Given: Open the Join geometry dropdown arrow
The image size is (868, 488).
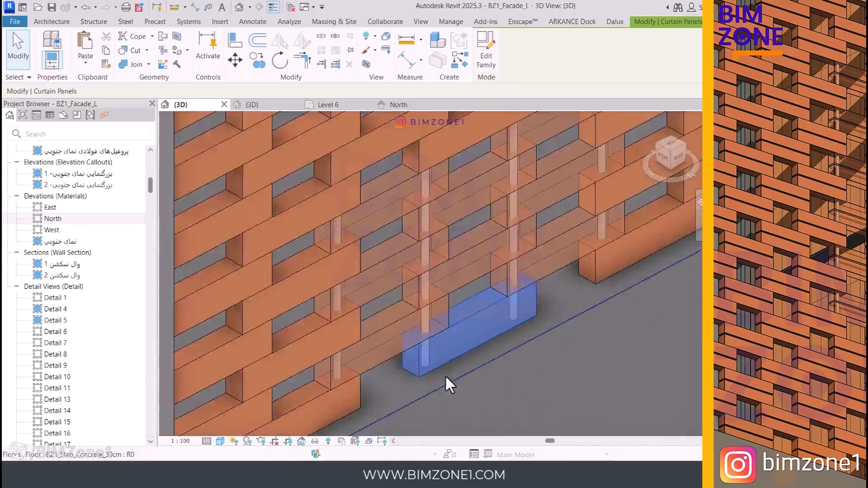Looking at the screenshot, I should click(148, 64).
